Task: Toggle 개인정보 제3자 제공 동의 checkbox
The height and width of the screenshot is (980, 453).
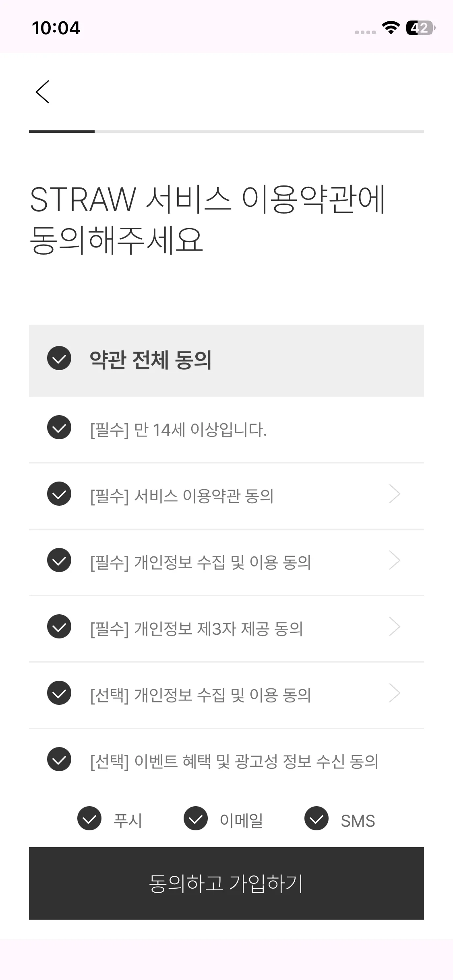Action: pyautogui.click(x=59, y=626)
